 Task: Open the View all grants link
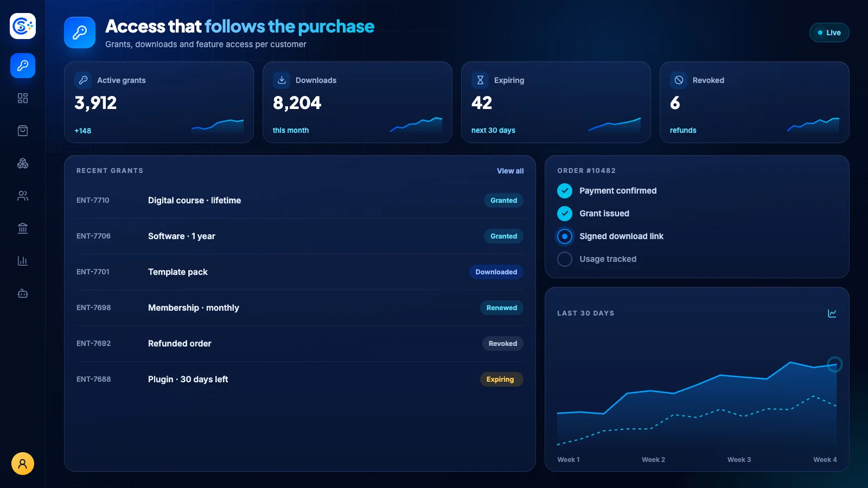click(x=510, y=171)
